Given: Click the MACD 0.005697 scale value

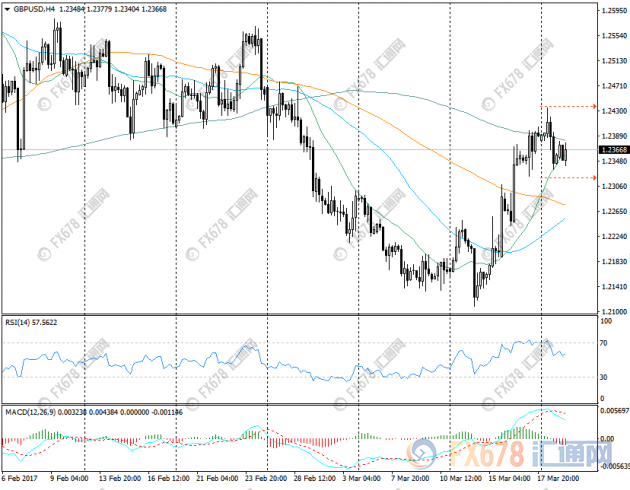Looking at the screenshot, I should pyautogui.click(x=612, y=412).
